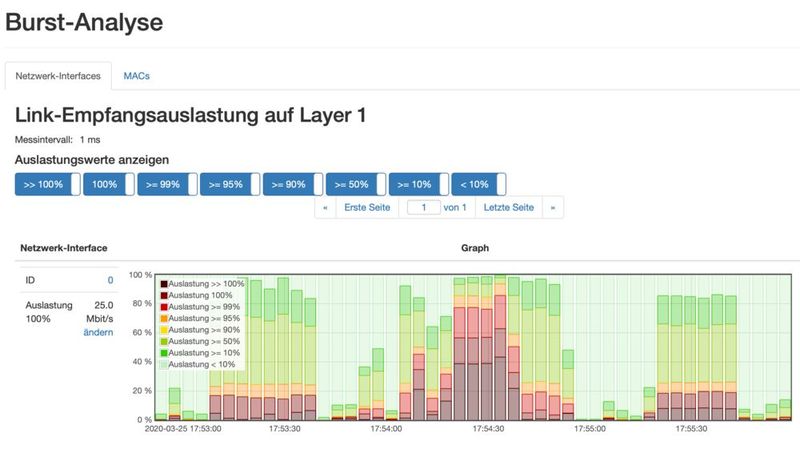Switch to the MACs tab

point(136,76)
